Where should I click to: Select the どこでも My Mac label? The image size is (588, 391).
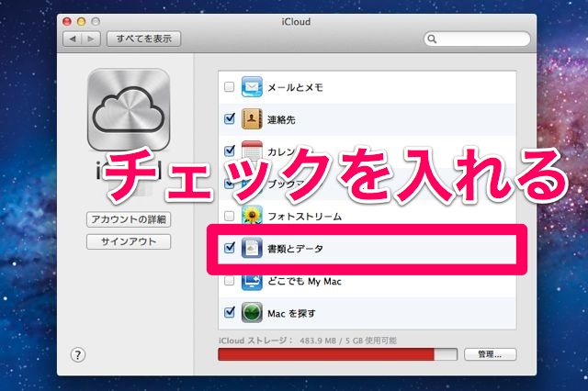(x=304, y=281)
